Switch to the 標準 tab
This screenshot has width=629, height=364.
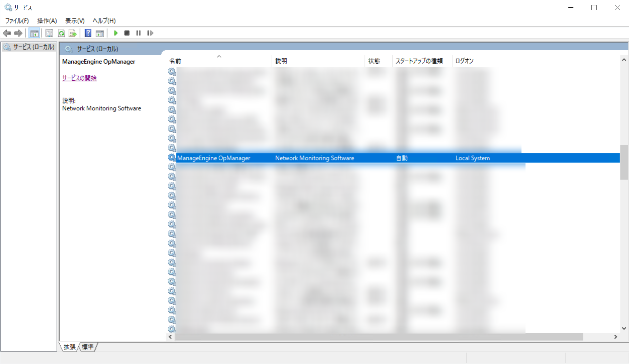[x=88, y=347]
